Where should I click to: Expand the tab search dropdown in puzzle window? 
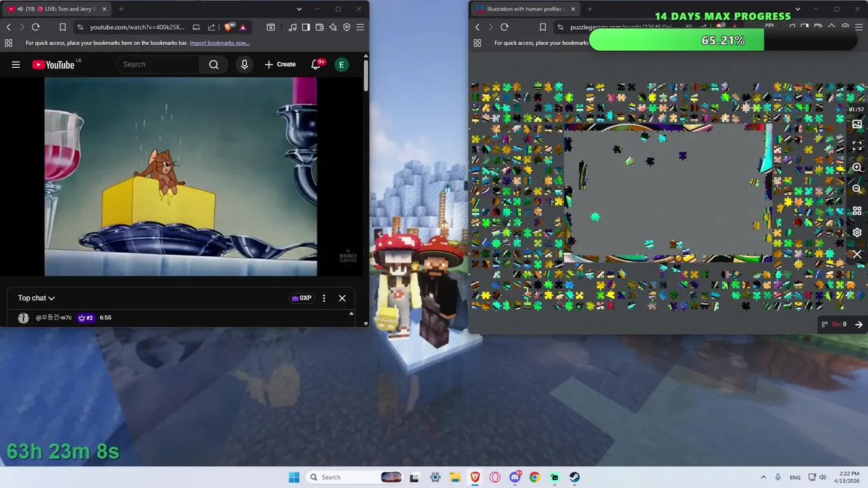pos(797,9)
